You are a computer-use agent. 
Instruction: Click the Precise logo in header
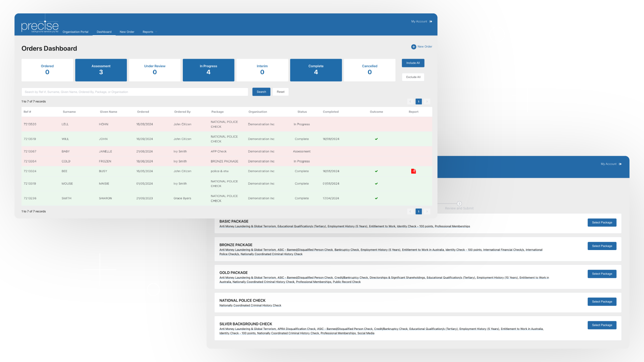40,26
